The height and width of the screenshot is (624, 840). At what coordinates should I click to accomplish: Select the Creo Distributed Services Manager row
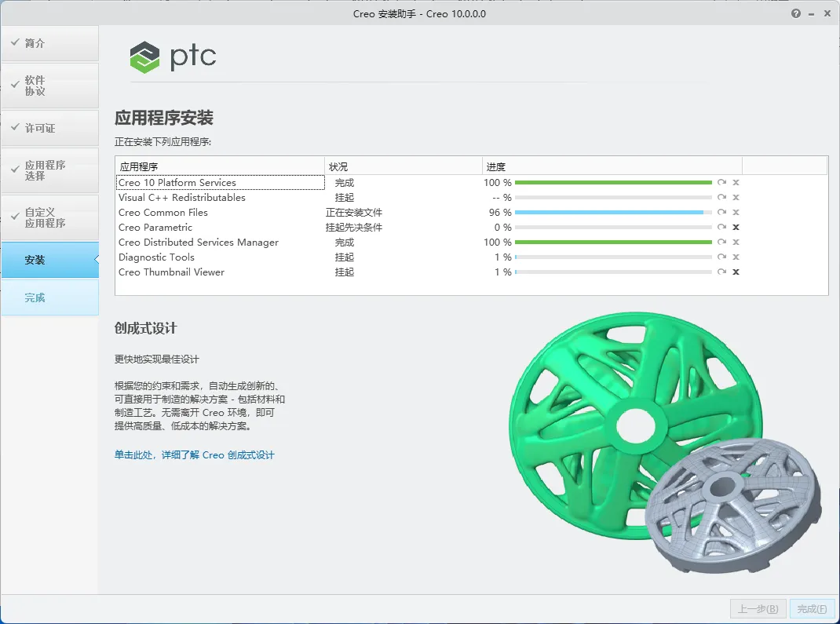coord(472,242)
